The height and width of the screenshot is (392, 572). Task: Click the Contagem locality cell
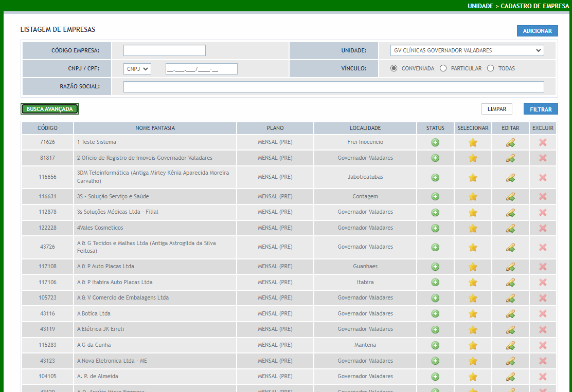click(x=365, y=196)
